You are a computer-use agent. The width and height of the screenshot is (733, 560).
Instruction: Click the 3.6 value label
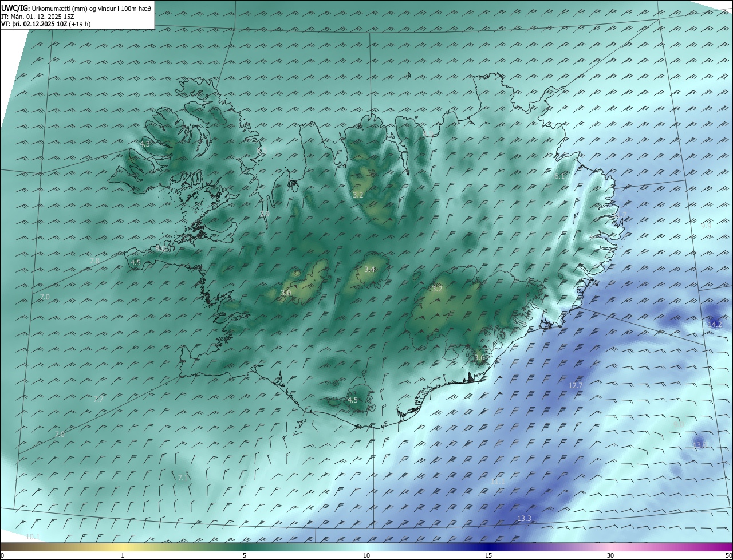tap(479, 358)
